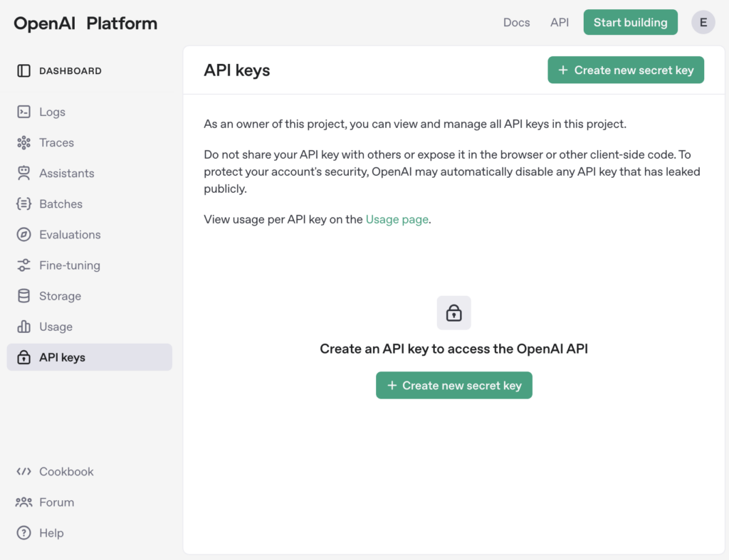Image resolution: width=729 pixels, height=560 pixels.
Task: Click the Batches braces icon
Action: pyautogui.click(x=23, y=204)
